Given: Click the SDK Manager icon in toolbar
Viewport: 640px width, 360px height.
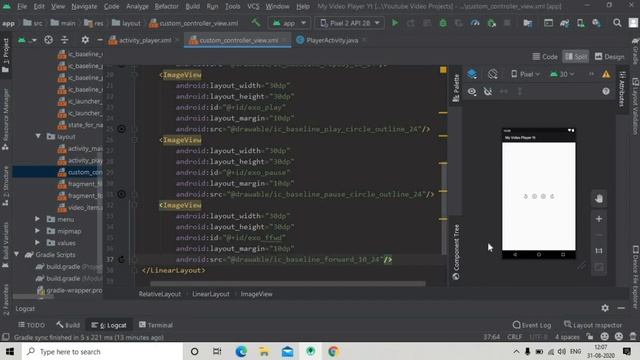Looking at the screenshot, I should 596,23.
